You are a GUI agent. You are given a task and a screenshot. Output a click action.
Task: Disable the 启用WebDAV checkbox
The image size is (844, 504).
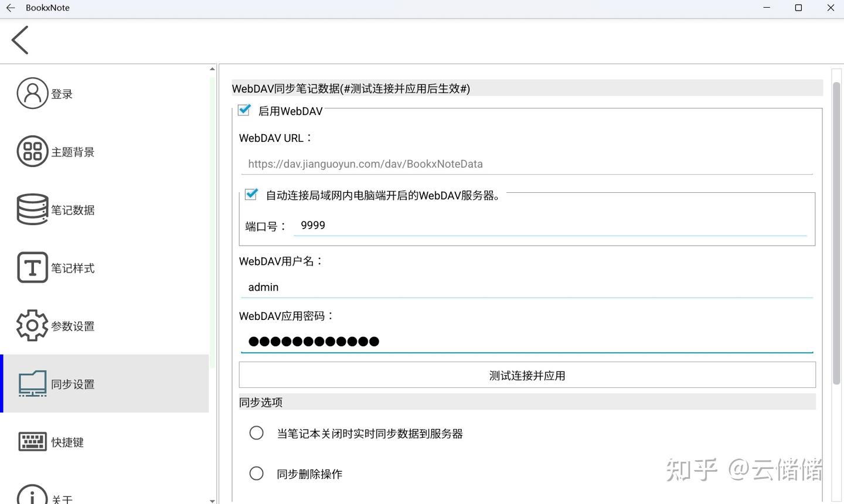click(x=244, y=110)
